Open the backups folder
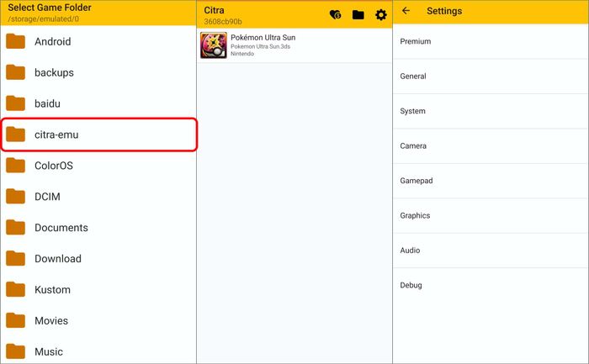Image resolution: width=589 pixels, height=364 pixels. 54,72
